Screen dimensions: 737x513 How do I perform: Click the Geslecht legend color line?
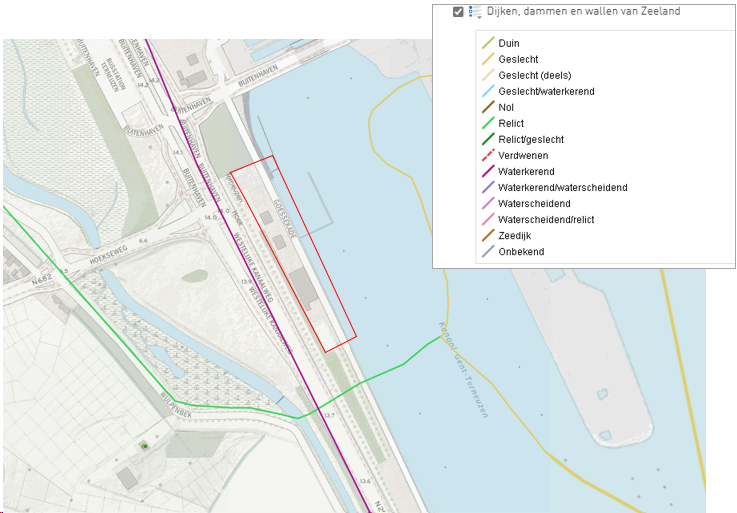pos(488,59)
